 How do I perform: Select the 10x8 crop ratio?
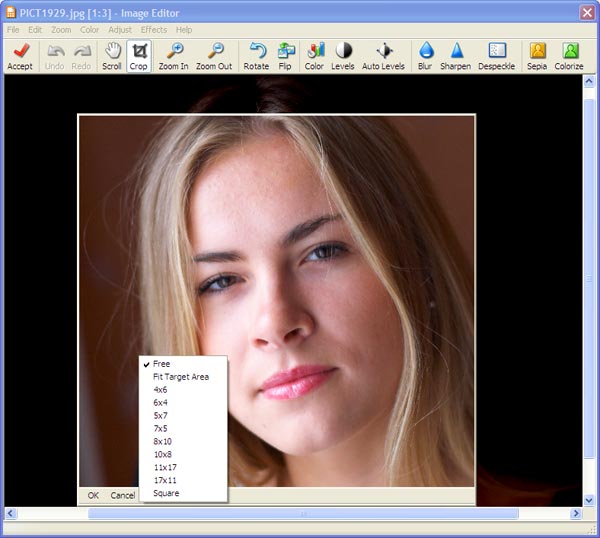point(183,455)
